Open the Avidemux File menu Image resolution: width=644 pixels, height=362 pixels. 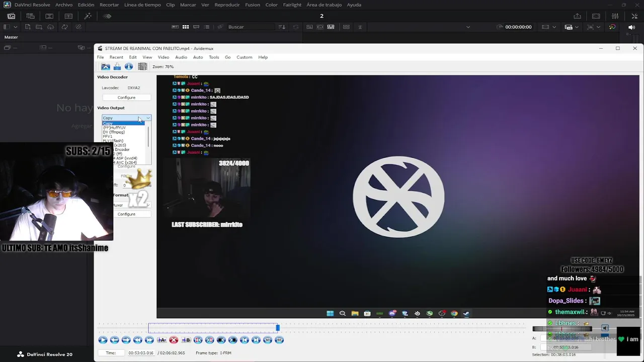tap(100, 57)
